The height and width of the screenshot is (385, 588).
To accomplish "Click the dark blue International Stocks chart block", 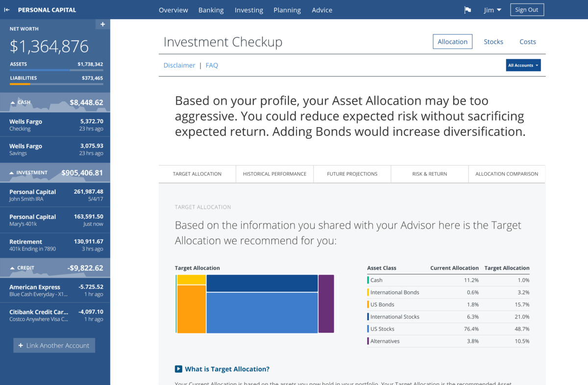I will coord(262,283).
